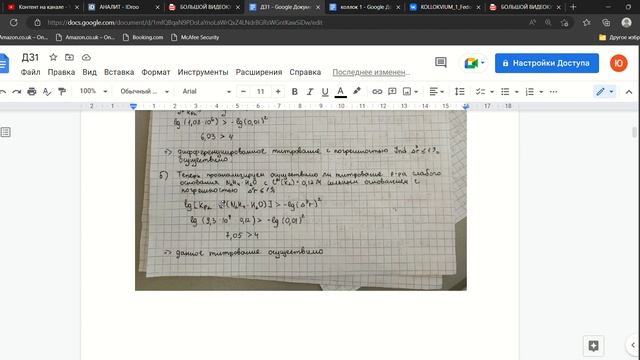Image resolution: width=640 pixels, height=360 pixels.
Task: Toggle underline formatting
Action: click(x=325, y=92)
